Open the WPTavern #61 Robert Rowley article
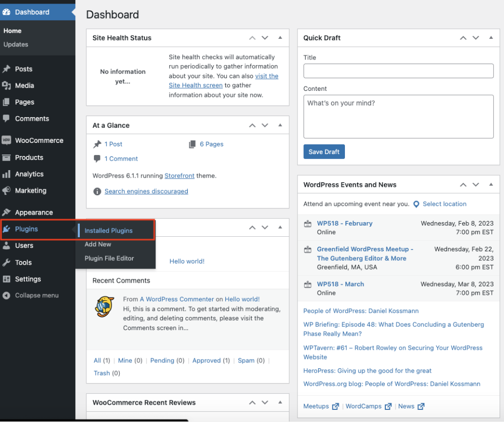Image resolution: width=504 pixels, height=422 pixels. [393, 352]
